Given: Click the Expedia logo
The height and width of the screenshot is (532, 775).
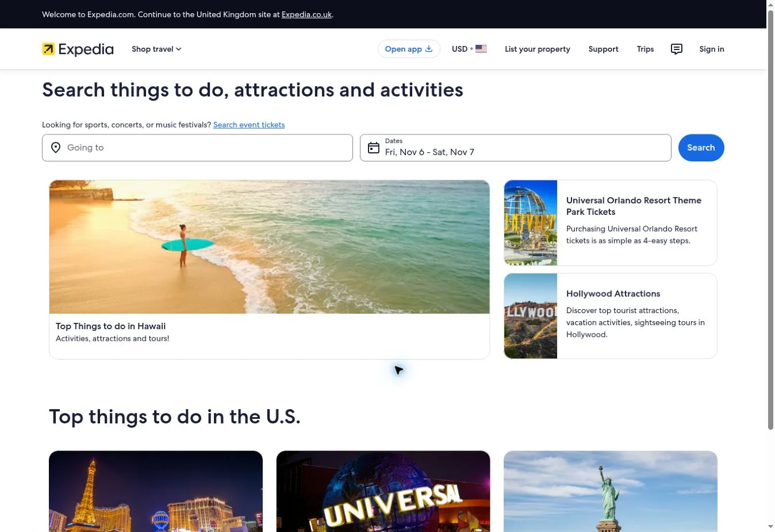Looking at the screenshot, I should [78, 49].
